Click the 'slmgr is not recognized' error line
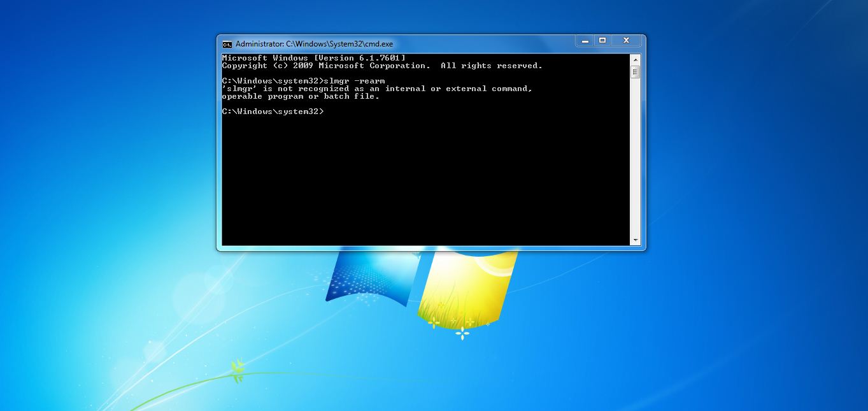The height and width of the screenshot is (411, 868). pyautogui.click(x=376, y=89)
